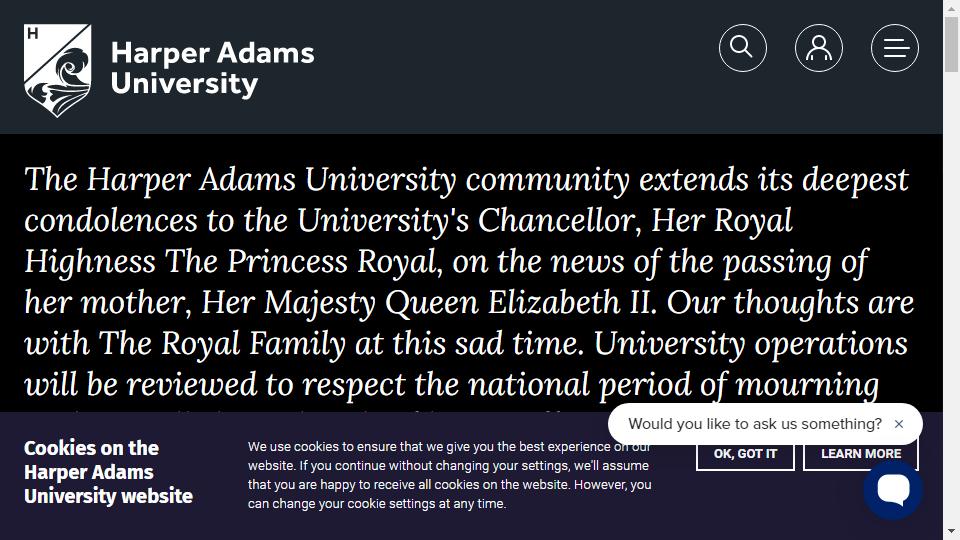960x540 pixels.
Task: Expand the hamburger navigation menu
Action: click(x=894, y=48)
